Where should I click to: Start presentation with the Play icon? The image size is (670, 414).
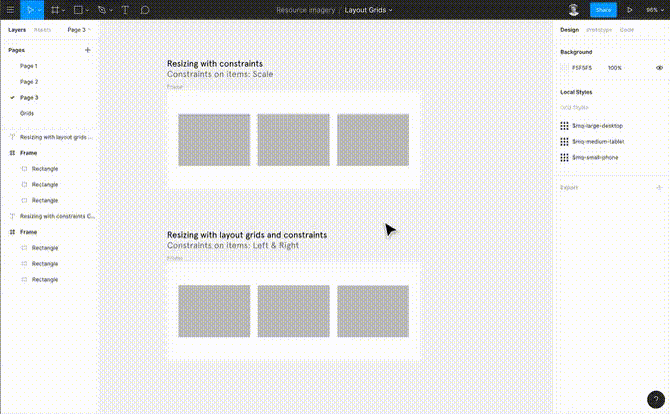(629, 10)
